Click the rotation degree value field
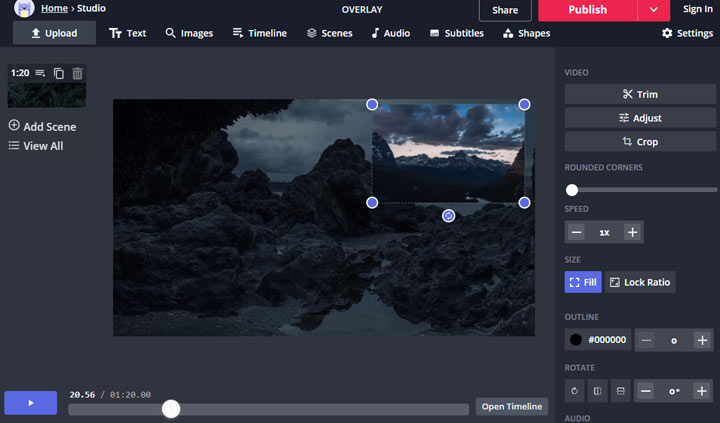Image resolution: width=720 pixels, height=423 pixels. pos(674,391)
